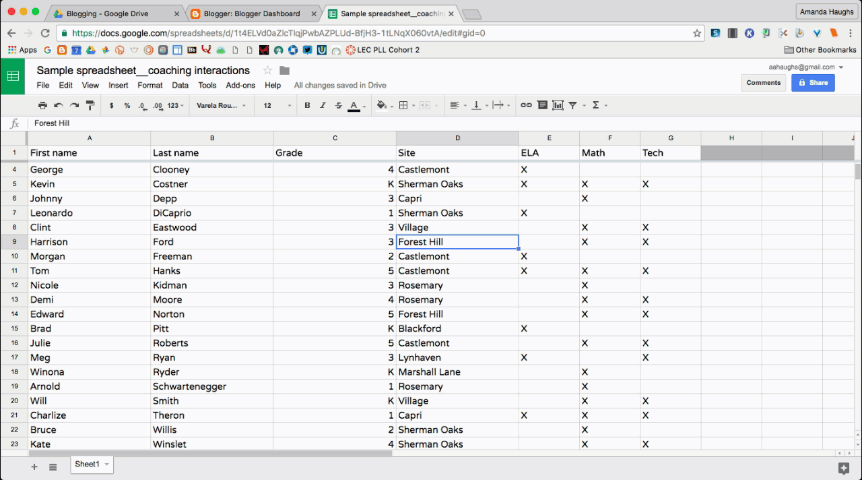Click the Explore icon at bottom right
Viewport: 862px width, 480px height.
pyautogui.click(x=843, y=468)
